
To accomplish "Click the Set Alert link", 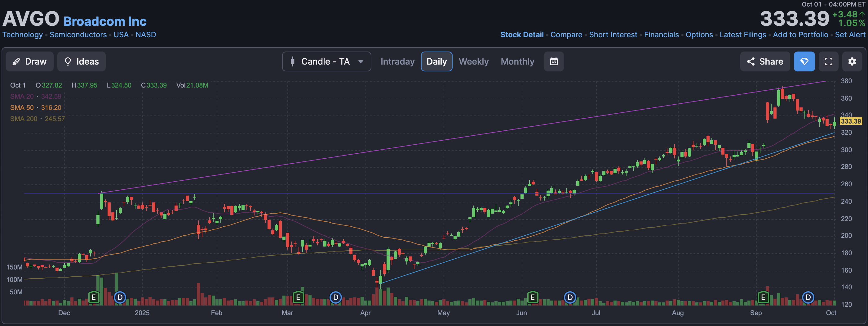I will (x=850, y=35).
